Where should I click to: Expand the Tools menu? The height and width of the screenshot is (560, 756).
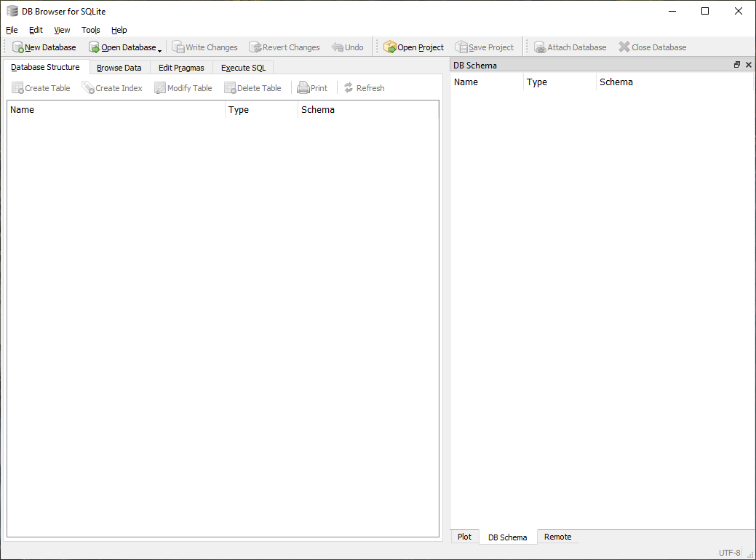(x=90, y=30)
